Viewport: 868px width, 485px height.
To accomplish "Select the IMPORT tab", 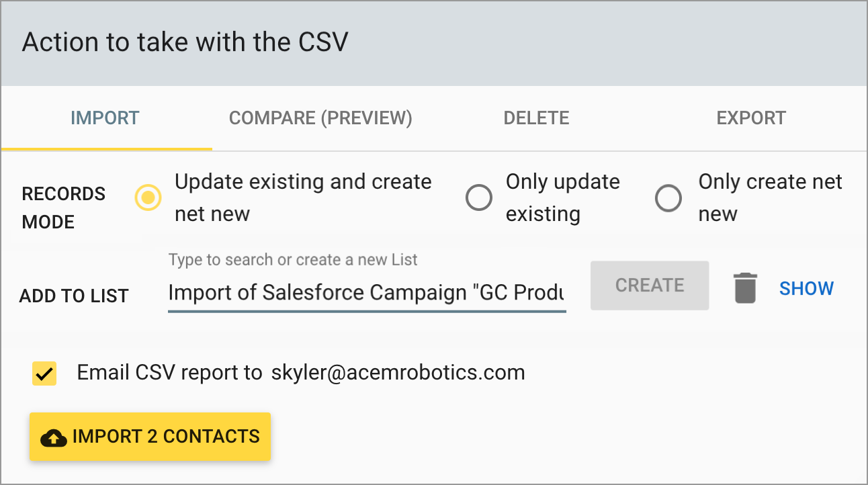I will point(105,118).
